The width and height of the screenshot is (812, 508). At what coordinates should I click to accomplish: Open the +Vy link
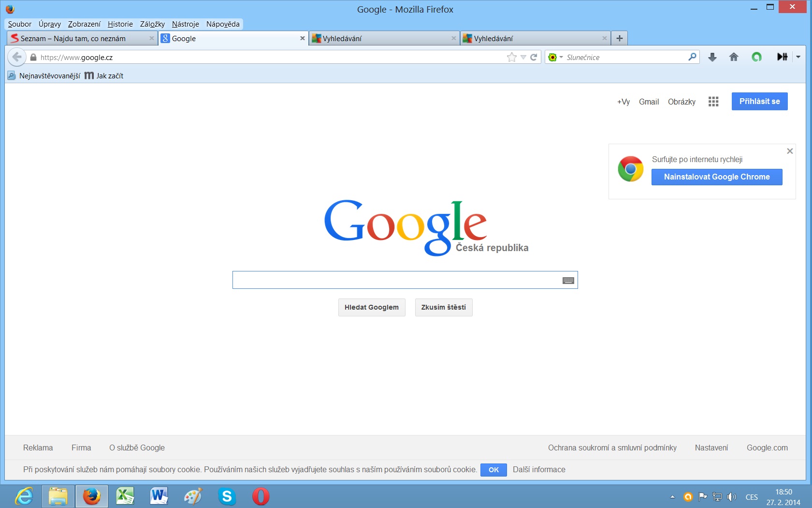(623, 102)
